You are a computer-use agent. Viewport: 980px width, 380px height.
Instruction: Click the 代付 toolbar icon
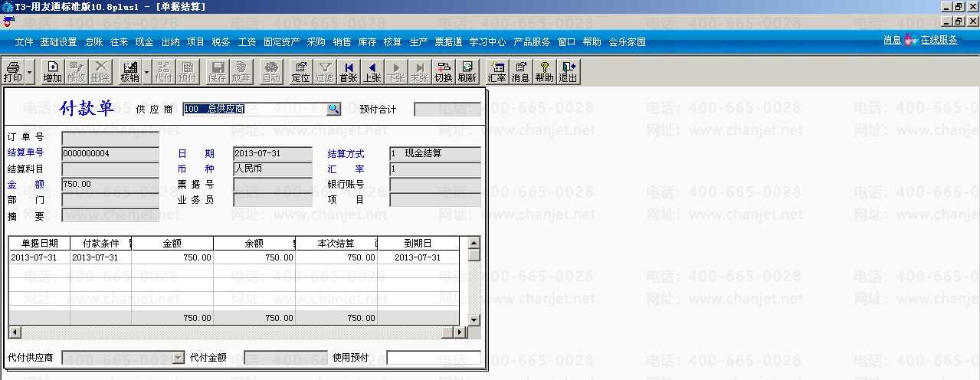163,72
